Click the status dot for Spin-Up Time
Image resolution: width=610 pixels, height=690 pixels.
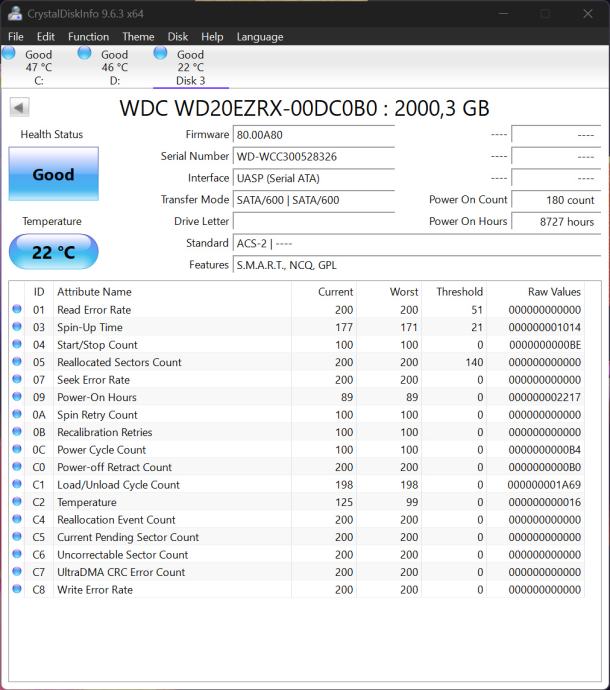17,327
